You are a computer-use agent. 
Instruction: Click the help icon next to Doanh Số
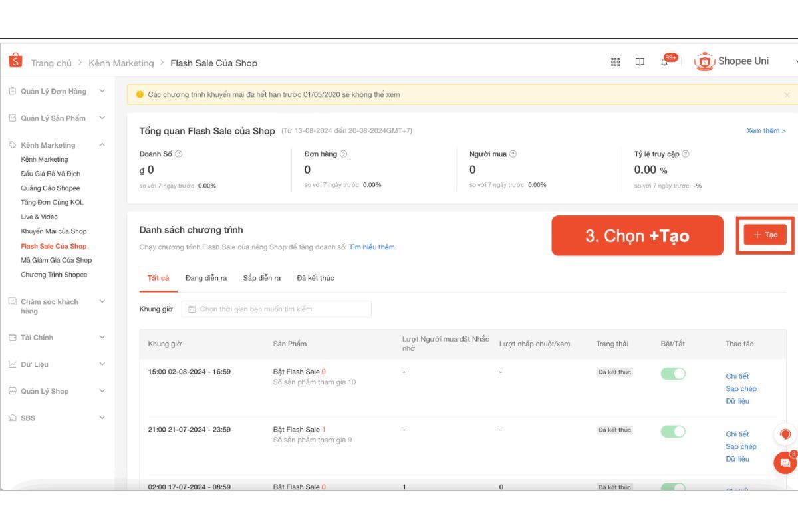pos(179,154)
